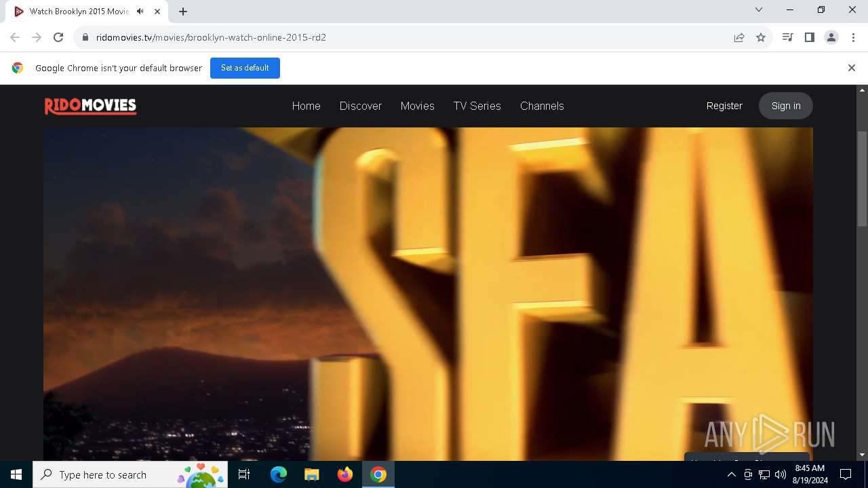Viewport: 868px width, 488px height.
Task: Open the media controls icon
Action: point(787,37)
